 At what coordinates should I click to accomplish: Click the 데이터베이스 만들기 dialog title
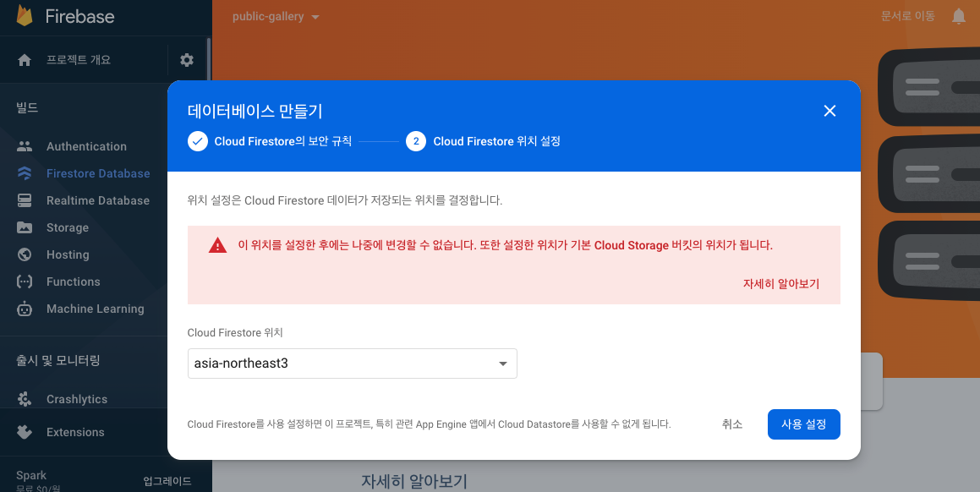tap(255, 112)
